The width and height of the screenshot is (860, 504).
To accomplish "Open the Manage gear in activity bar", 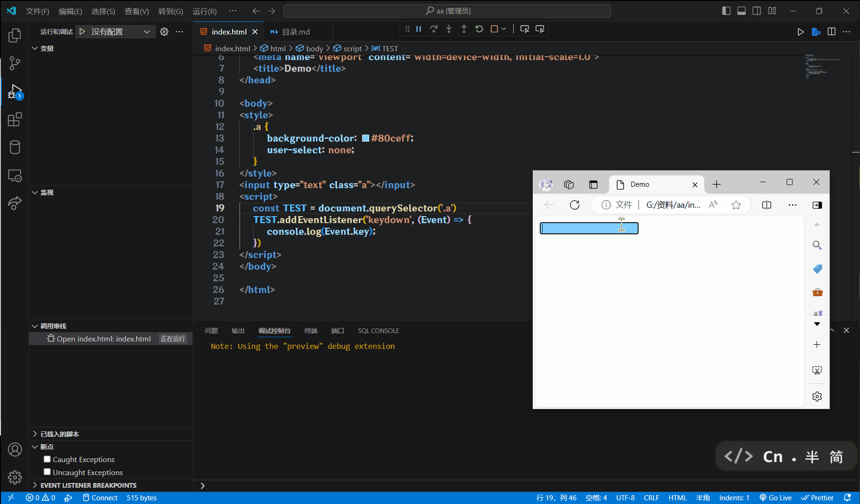I will (15, 477).
